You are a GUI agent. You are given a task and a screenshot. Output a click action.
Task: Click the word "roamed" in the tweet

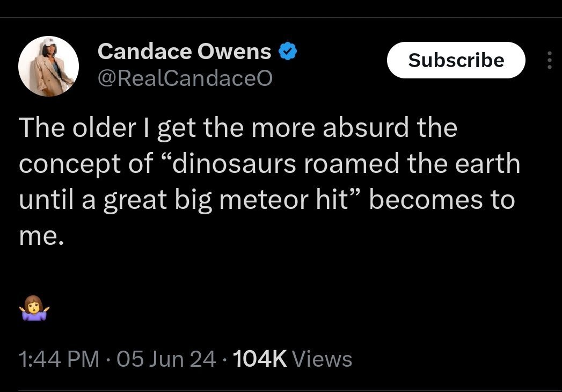352,164
